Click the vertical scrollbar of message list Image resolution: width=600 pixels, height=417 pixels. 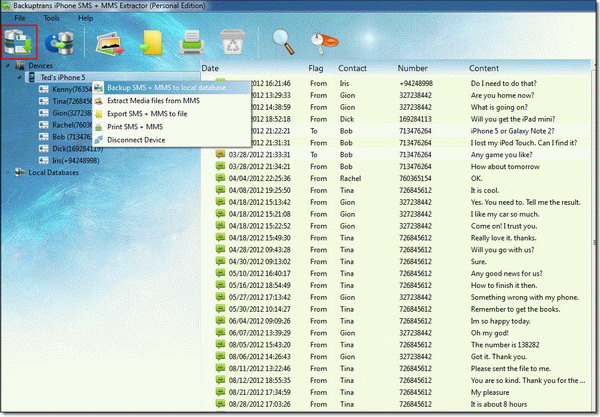(x=594, y=241)
